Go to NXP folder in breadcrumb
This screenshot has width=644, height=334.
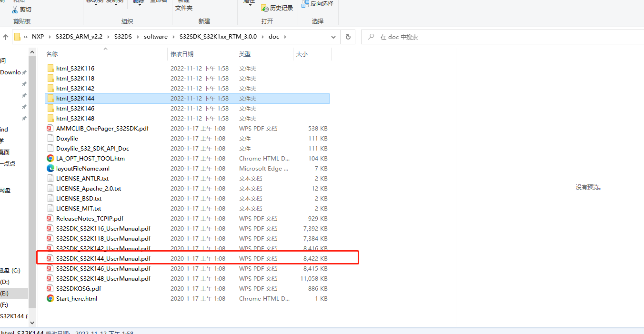point(38,37)
